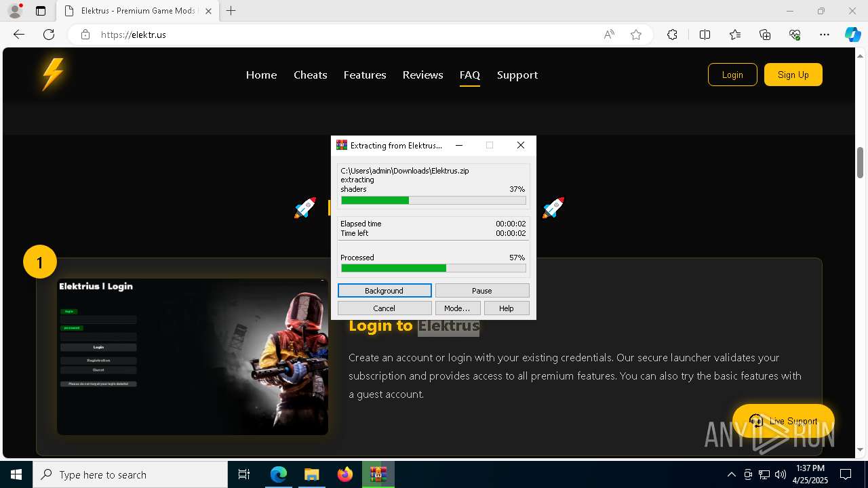Open the Extensions menu

point(672,35)
